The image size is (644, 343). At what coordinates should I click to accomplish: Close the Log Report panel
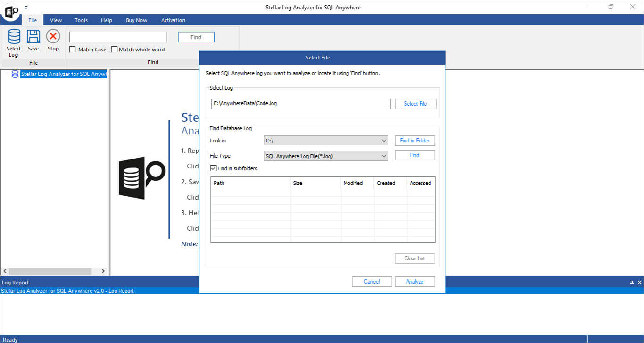[640, 283]
